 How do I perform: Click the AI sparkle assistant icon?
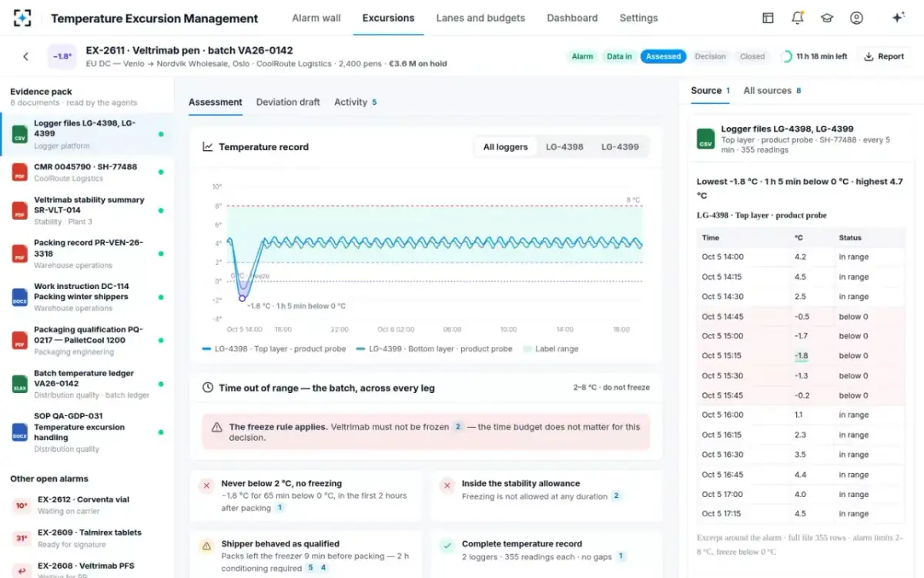coord(898,18)
